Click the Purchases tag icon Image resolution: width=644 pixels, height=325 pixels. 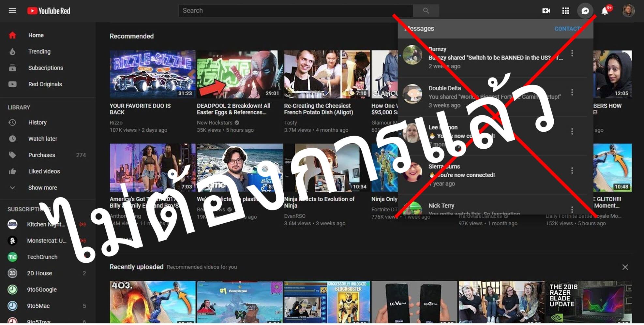[12, 155]
